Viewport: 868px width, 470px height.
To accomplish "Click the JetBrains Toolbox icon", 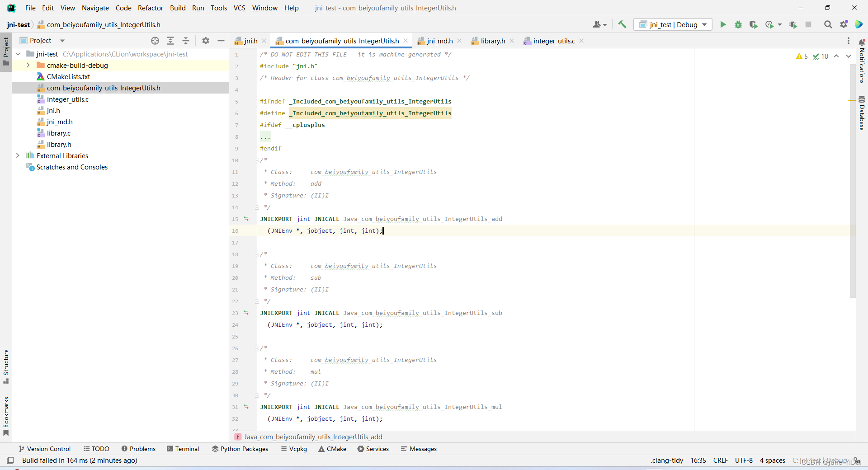I will [x=859, y=24].
